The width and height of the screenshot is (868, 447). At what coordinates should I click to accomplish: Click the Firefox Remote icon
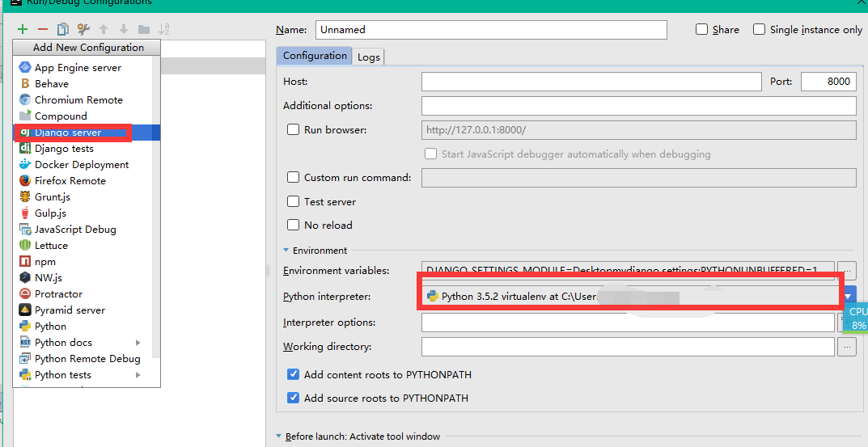click(x=25, y=180)
